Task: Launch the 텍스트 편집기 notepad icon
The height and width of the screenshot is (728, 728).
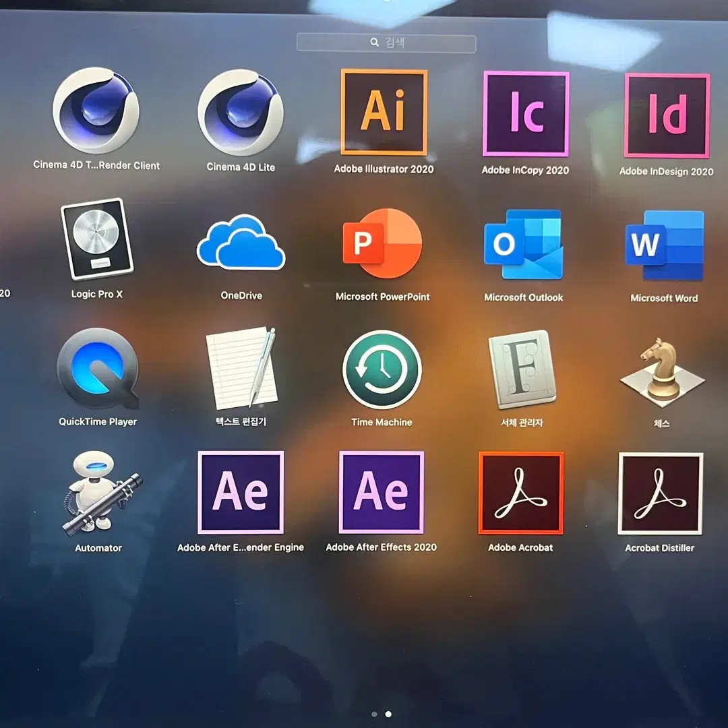Action: tap(241, 368)
